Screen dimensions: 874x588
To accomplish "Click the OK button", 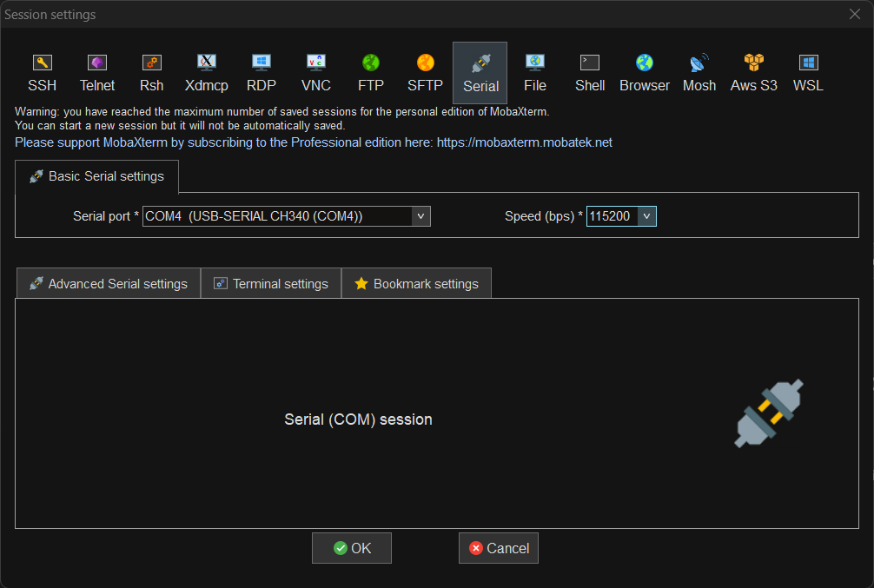I will coord(352,548).
